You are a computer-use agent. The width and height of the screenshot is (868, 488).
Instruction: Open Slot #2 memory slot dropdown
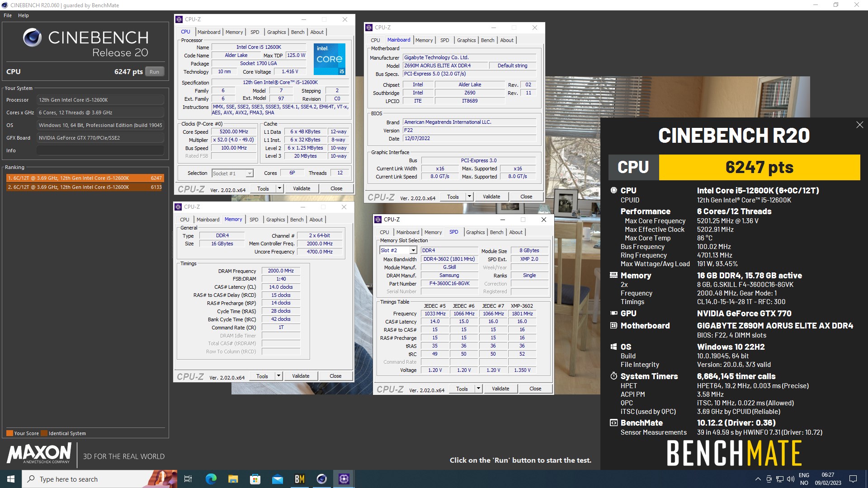pyautogui.click(x=413, y=250)
